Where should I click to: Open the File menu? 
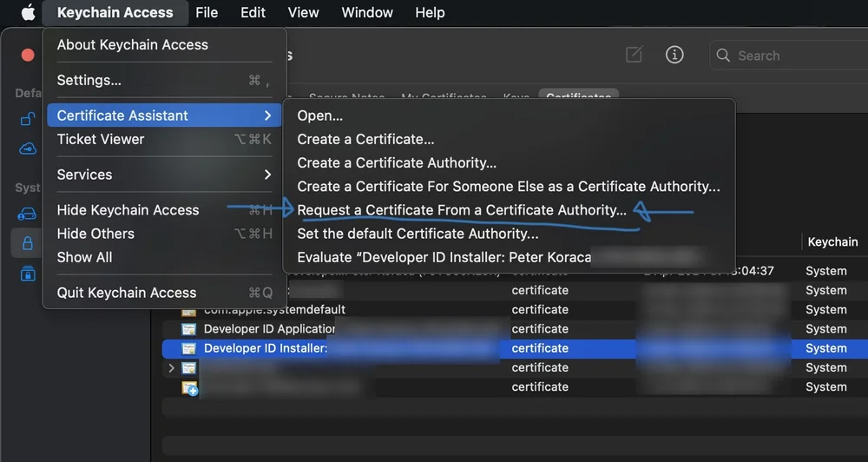point(207,12)
